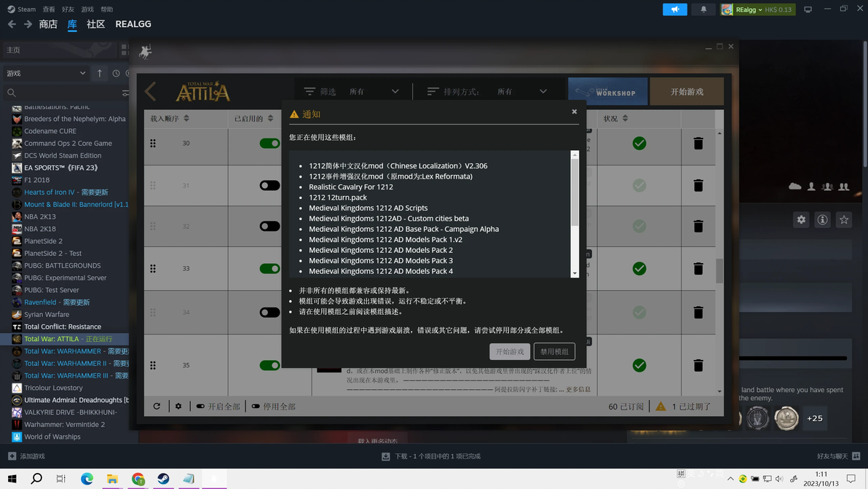
Task: Open the 社区 tab in Steam
Action: [96, 24]
